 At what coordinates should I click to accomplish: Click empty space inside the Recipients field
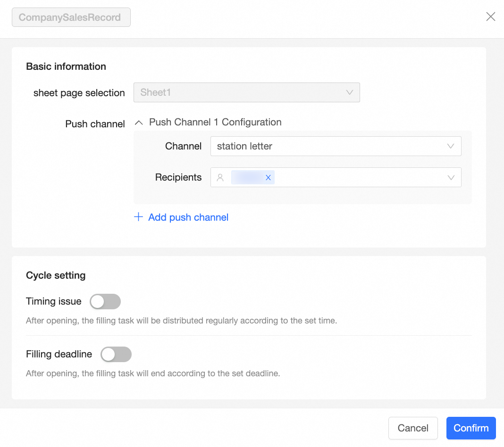click(x=359, y=178)
